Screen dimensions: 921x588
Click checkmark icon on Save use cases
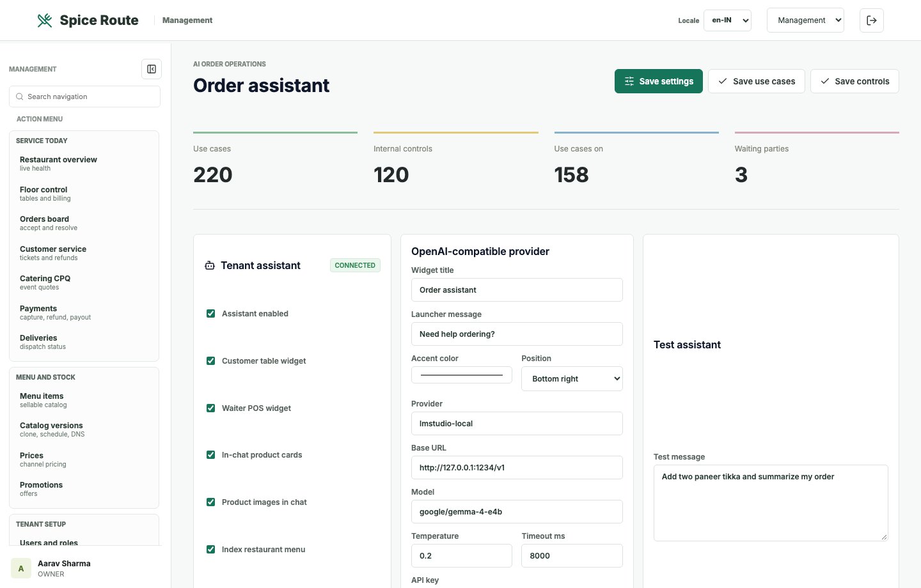pyautogui.click(x=723, y=81)
